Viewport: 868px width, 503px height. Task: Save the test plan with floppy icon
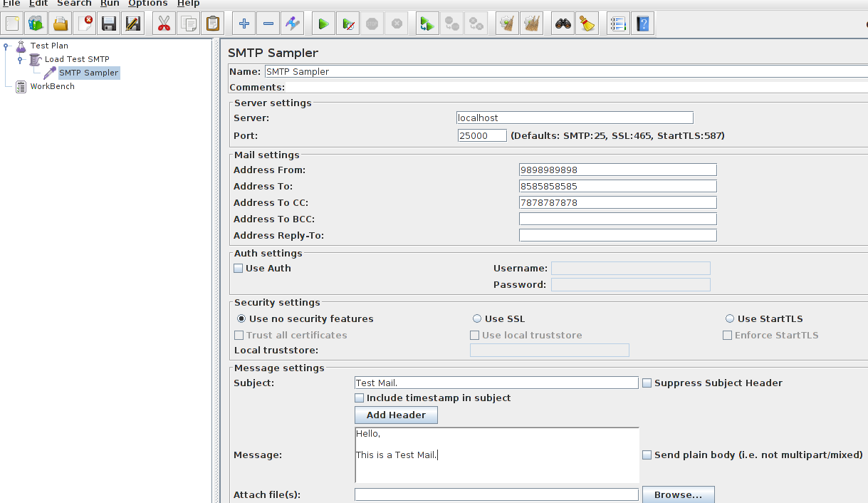[x=109, y=24]
